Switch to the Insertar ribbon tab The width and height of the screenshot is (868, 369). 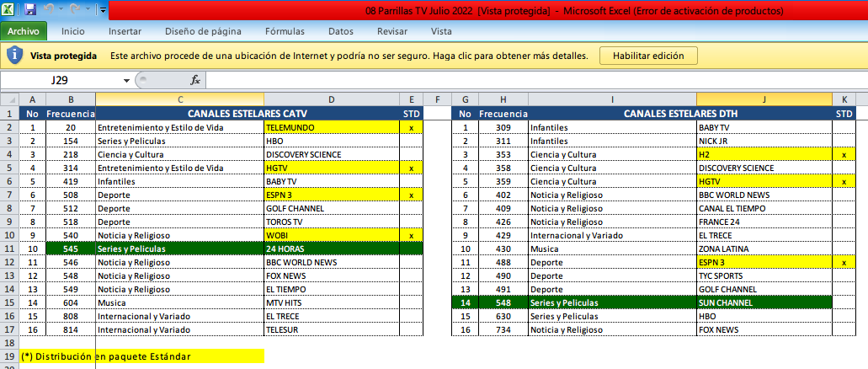pyautogui.click(x=125, y=31)
